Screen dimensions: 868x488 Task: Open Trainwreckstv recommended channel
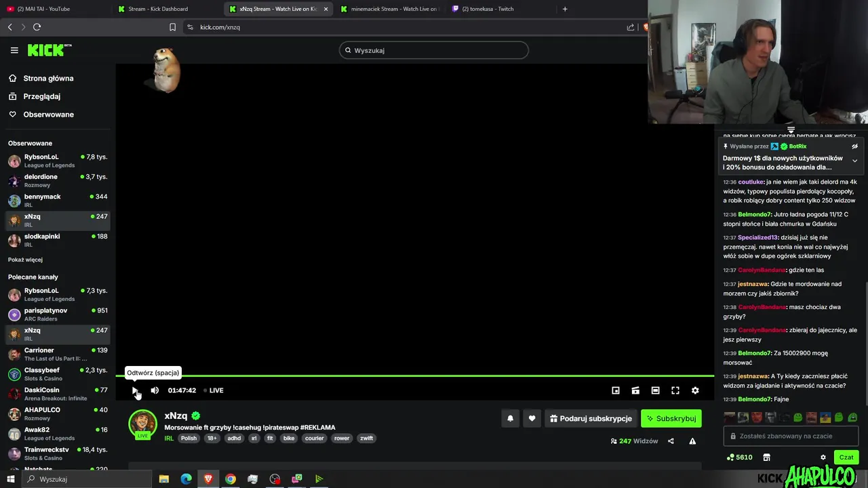tap(58, 453)
